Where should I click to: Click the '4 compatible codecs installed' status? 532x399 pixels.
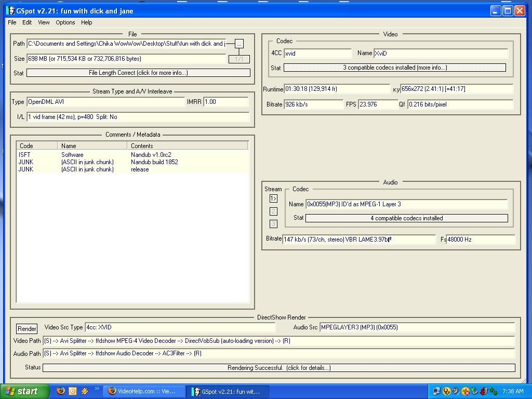pyautogui.click(x=406, y=218)
